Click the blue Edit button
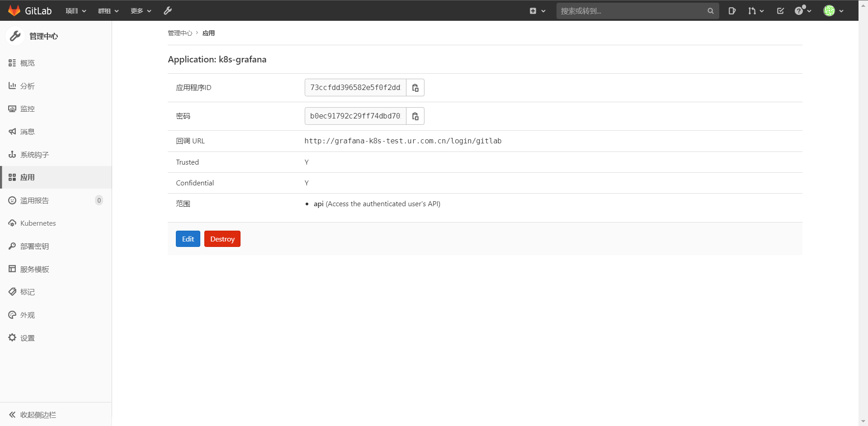Screen dimensions: 868x426 tap(188, 239)
